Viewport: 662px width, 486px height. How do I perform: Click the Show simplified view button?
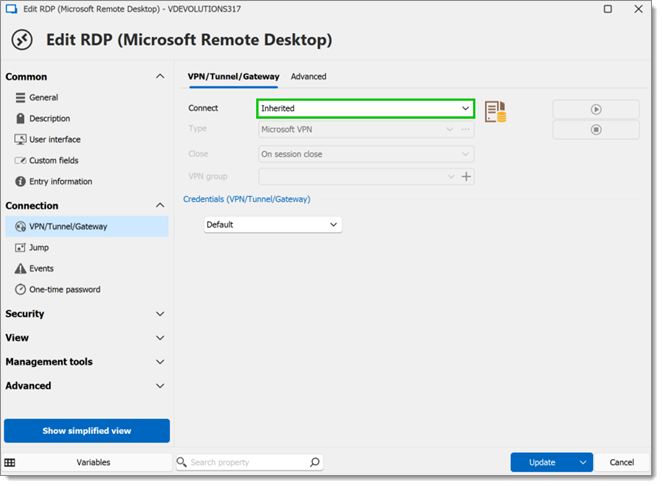pos(87,431)
